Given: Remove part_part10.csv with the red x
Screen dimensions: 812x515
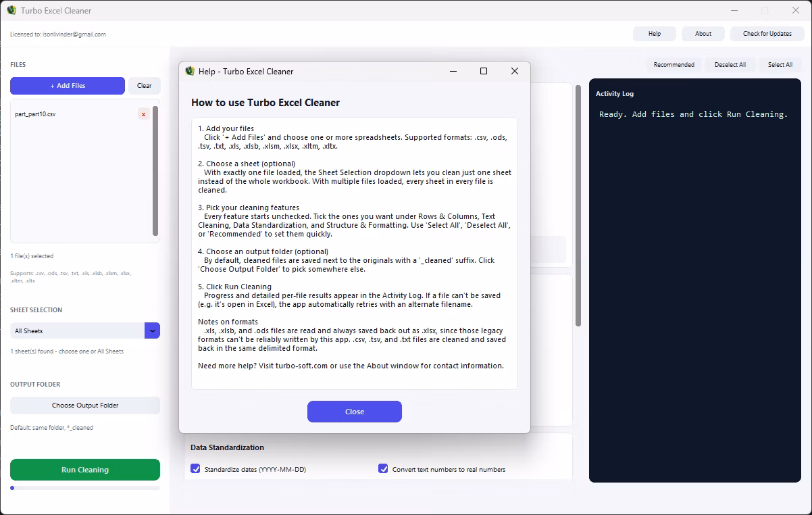Looking at the screenshot, I should click(x=143, y=114).
